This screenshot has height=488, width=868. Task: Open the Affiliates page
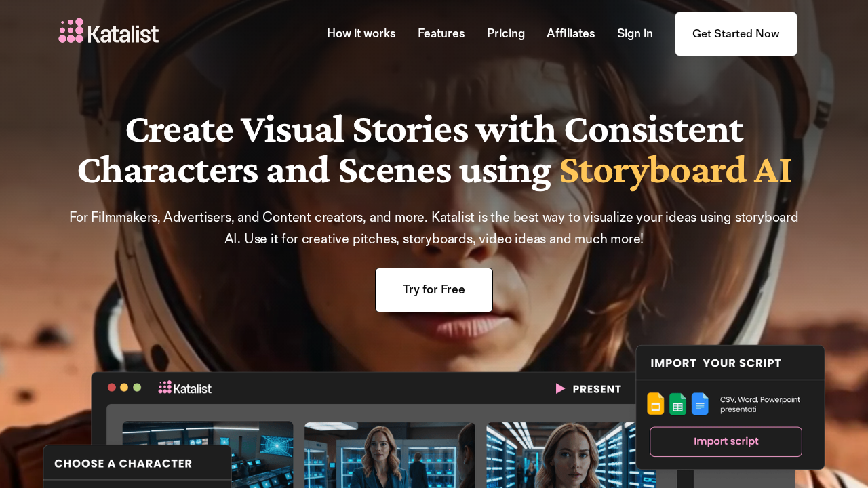[570, 33]
